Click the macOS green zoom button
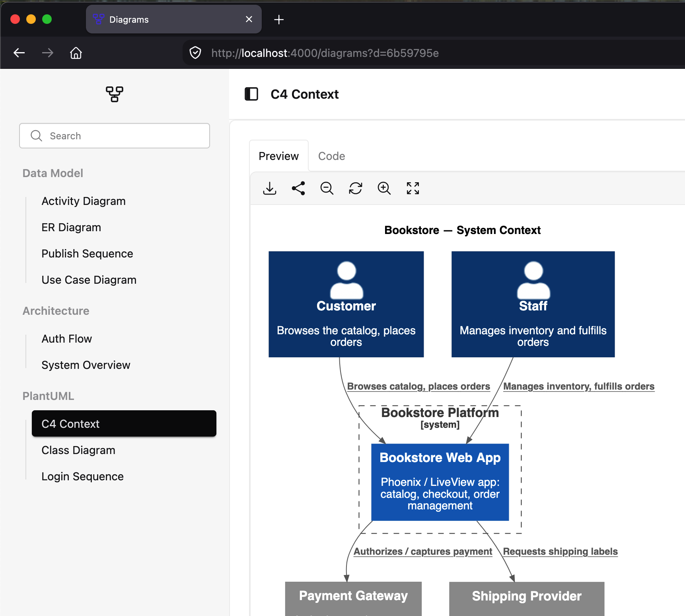Image resolution: width=685 pixels, height=616 pixels. pyautogui.click(x=47, y=19)
